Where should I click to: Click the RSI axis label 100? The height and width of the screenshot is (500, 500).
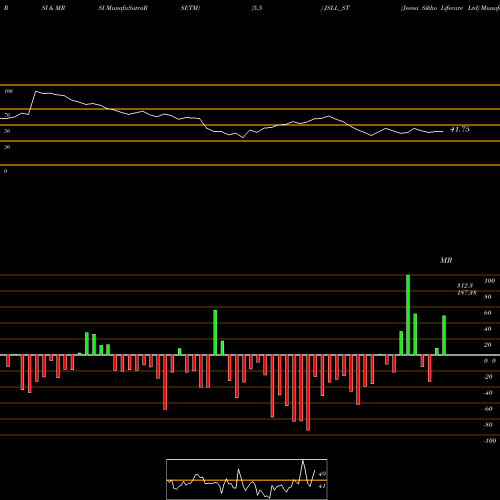click(9, 91)
